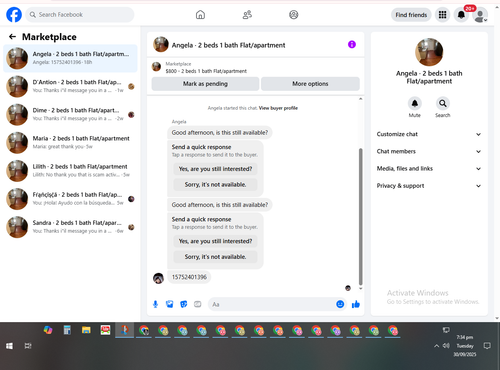Open the $800 Marketplace listing thumbnail
Viewport: 500px width, 370px height.
tap(156, 67)
